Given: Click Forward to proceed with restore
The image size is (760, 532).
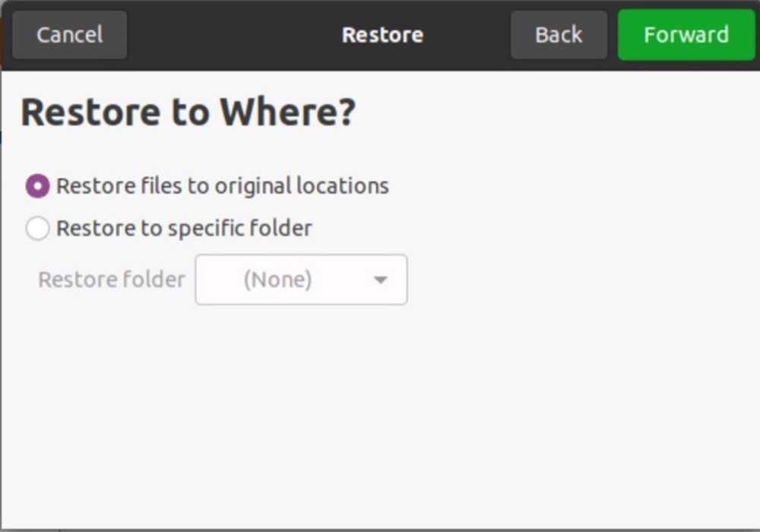Looking at the screenshot, I should (x=686, y=34).
